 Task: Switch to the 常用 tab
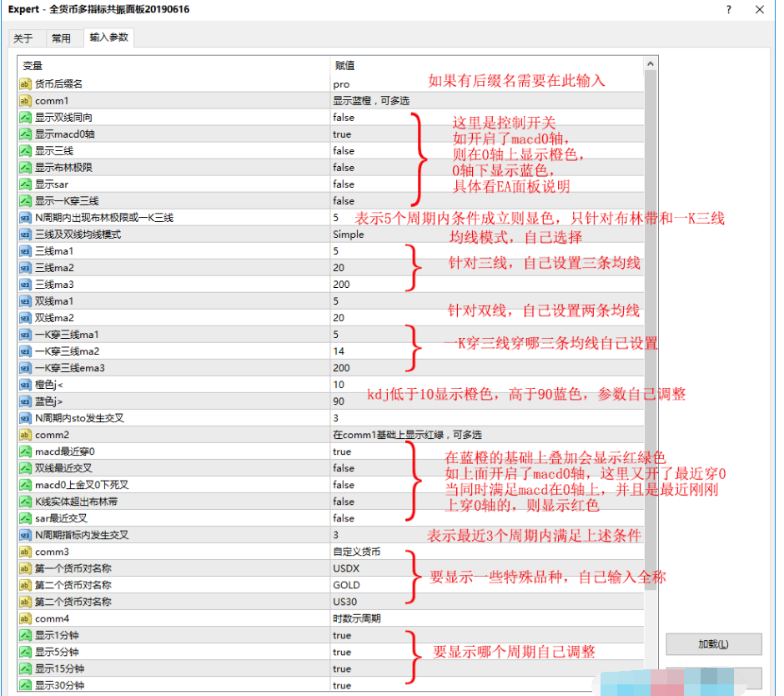tap(61, 38)
